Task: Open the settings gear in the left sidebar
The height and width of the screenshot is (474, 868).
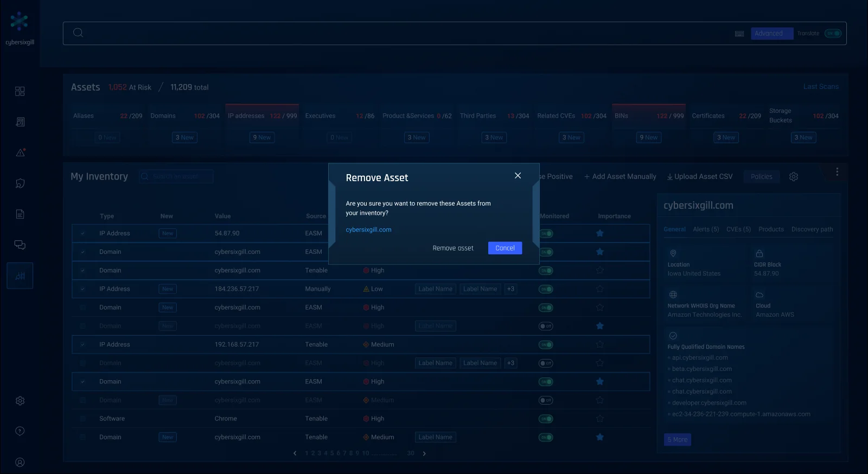Action: [x=20, y=401]
